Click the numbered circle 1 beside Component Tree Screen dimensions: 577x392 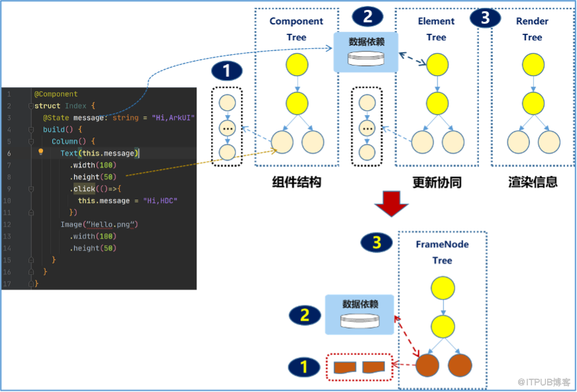click(227, 71)
